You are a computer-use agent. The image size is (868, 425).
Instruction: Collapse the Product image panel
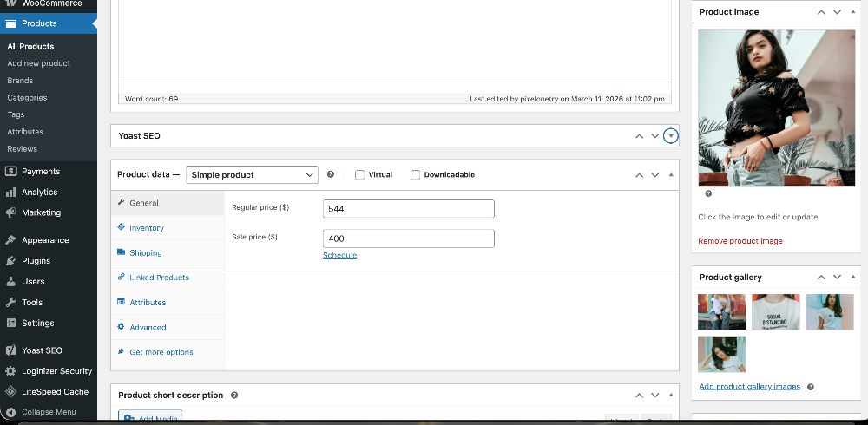click(853, 12)
